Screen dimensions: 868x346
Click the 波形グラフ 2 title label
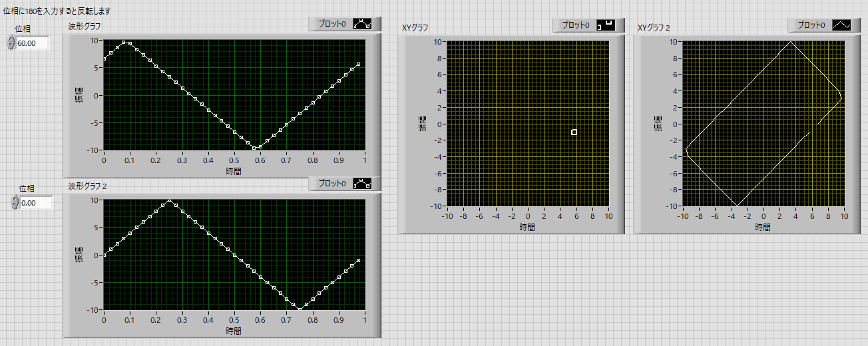tap(88, 186)
